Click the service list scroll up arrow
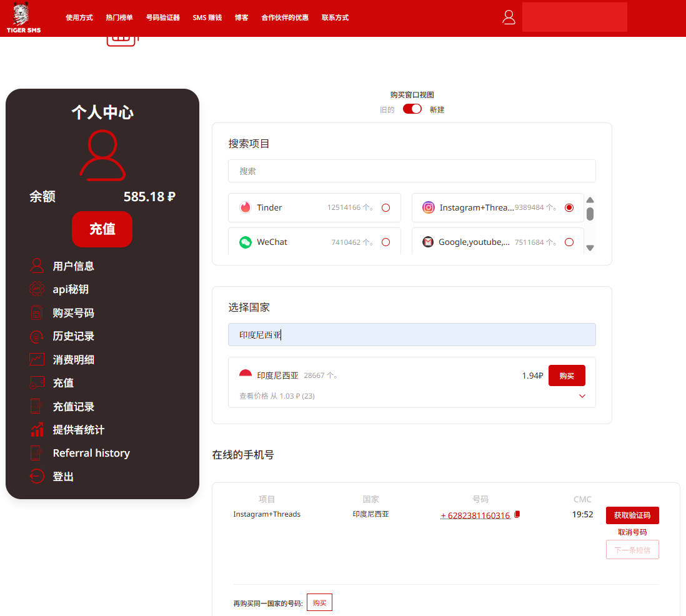 [590, 200]
